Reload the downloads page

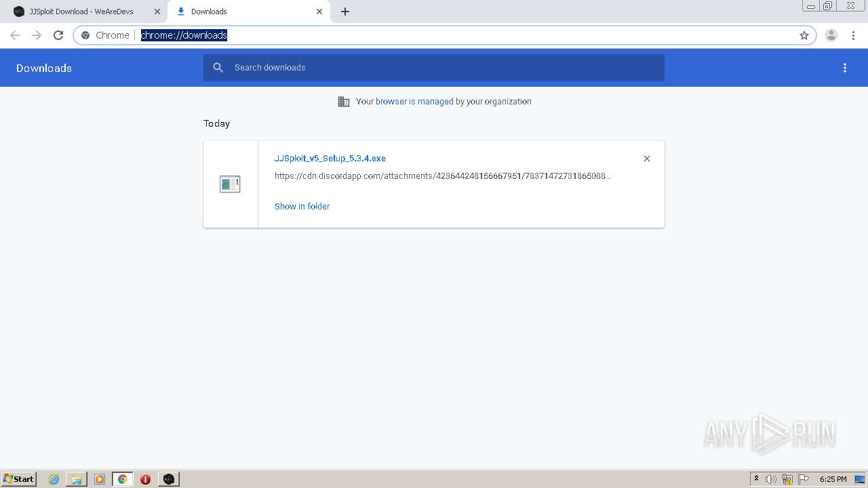58,35
